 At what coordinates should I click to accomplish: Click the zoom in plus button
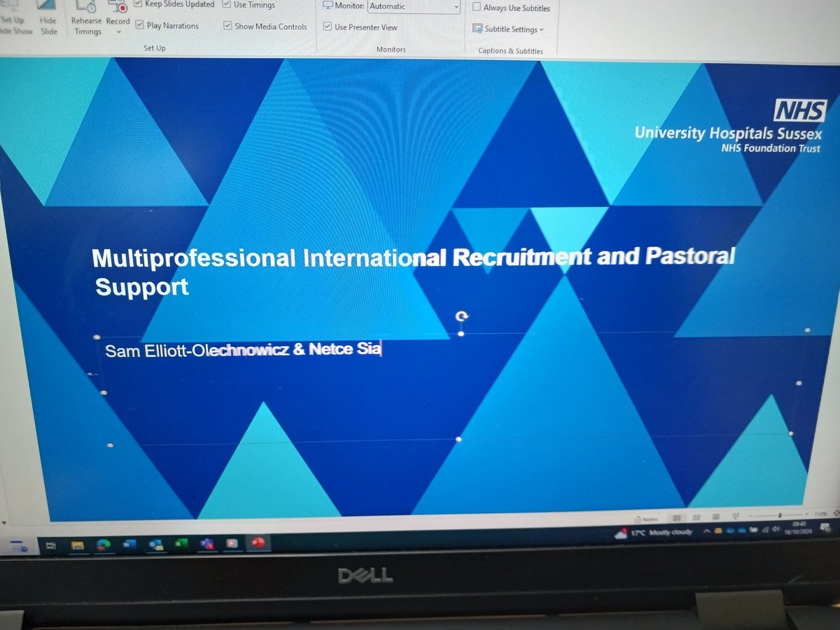coord(806,514)
